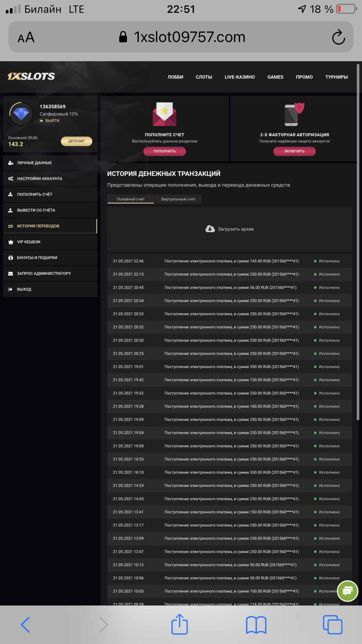Click ВЫХОД sidebar item
The width and height of the screenshot is (362, 644).
click(50, 289)
